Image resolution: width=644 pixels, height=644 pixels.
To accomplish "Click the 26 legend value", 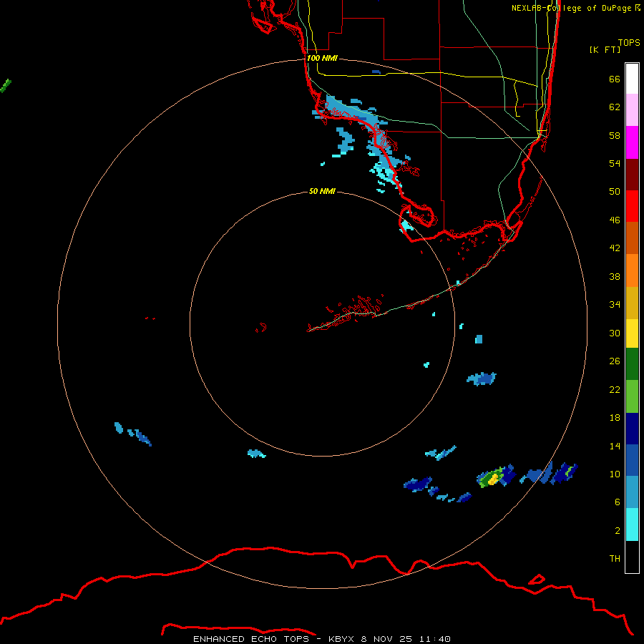I will [x=615, y=361].
